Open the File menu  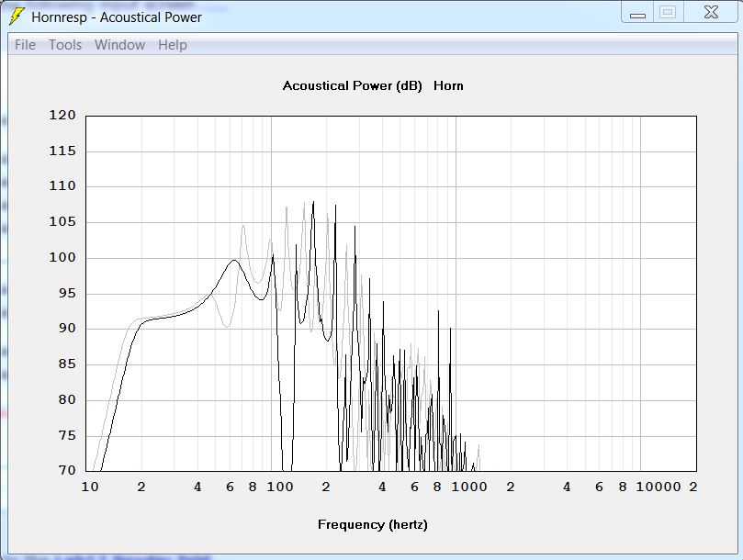coord(25,45)
